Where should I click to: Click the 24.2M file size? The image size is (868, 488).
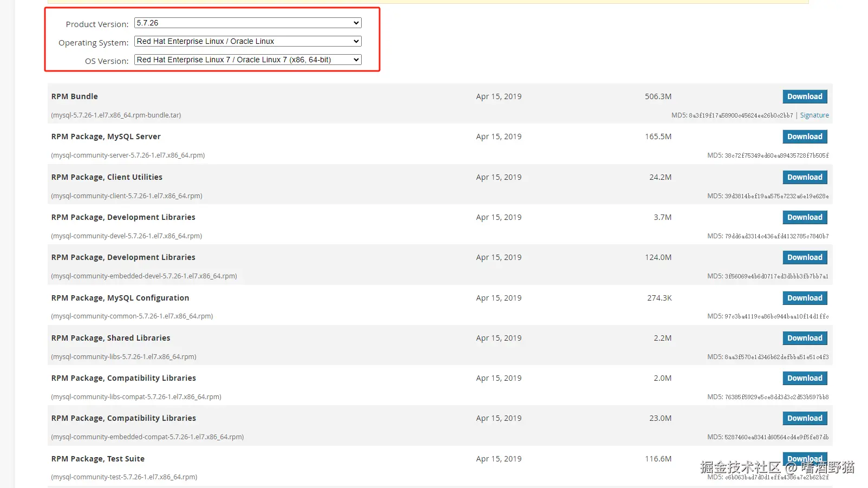[661, 177]
